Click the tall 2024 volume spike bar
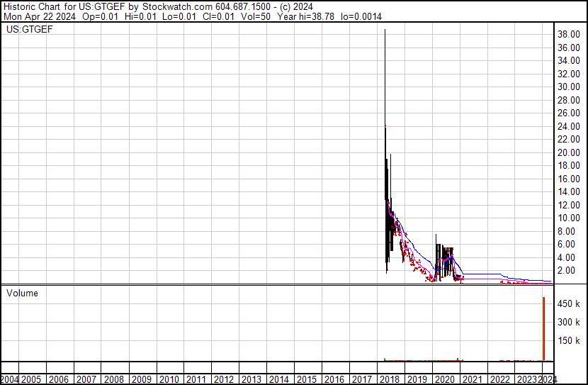The width and height of the screenshot is (588, 385). 544,329
